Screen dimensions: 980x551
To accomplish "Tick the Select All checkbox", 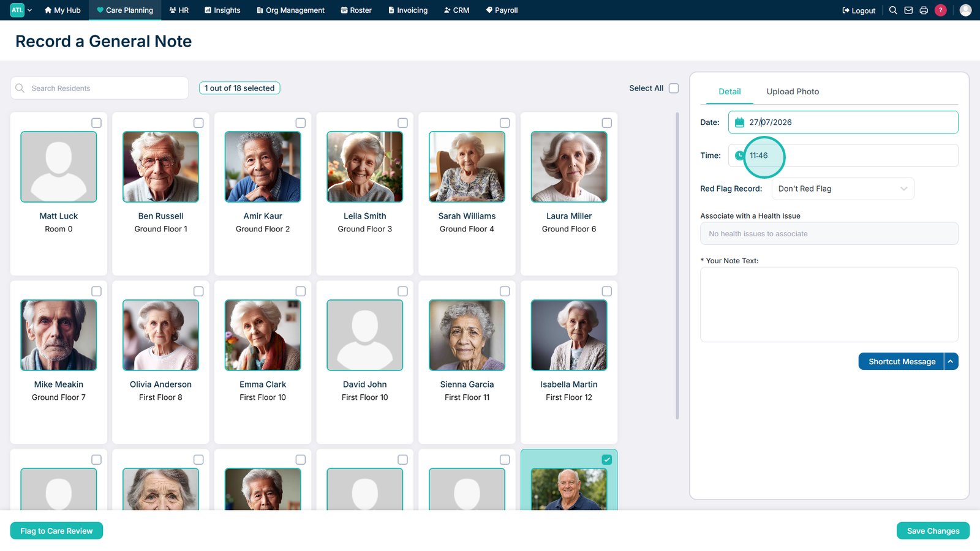I will [674, 88].
